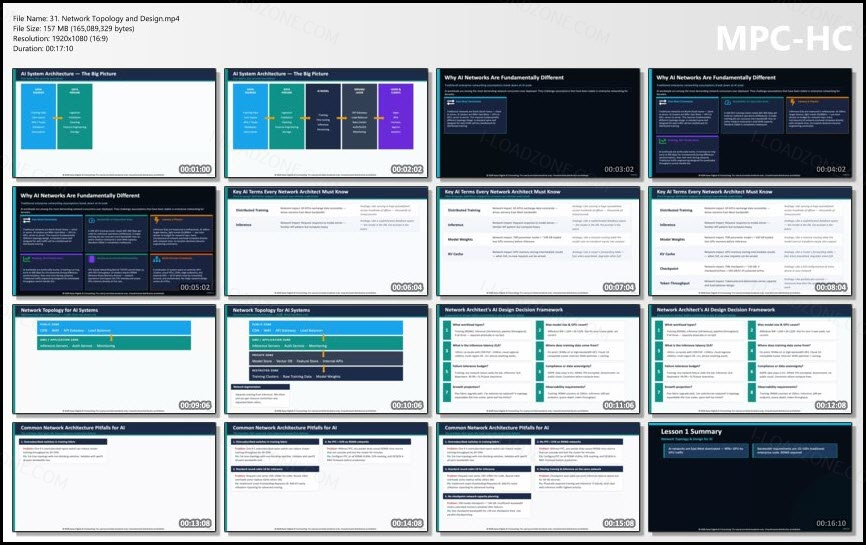
Task: Click the thumbnail timestamped 00:04:02
Action: [751, 123]
